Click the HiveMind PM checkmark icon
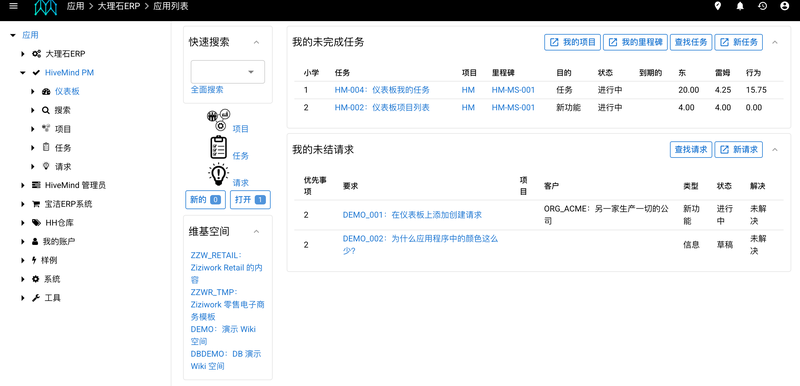The image size is (800, 386). coord(36,73)
